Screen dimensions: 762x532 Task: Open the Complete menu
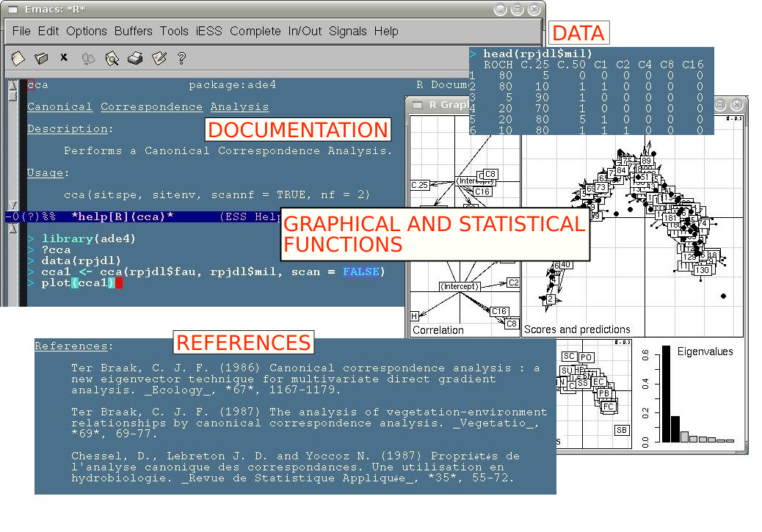pyautogui.click(x=255, y=31)
